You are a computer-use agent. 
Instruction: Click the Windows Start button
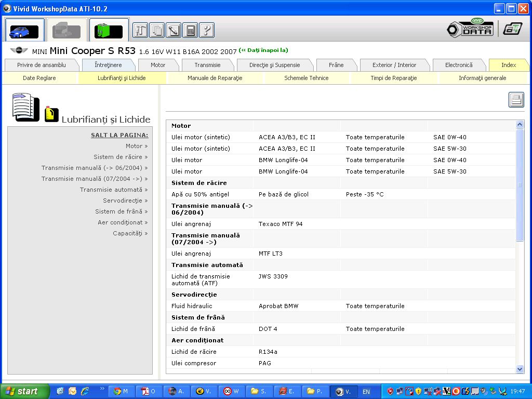(x=24, y=391)
